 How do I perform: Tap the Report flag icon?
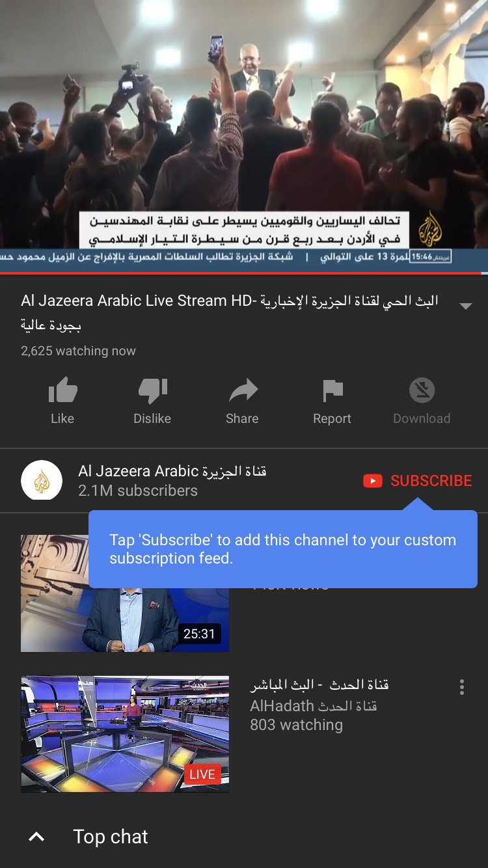(332, 390)
